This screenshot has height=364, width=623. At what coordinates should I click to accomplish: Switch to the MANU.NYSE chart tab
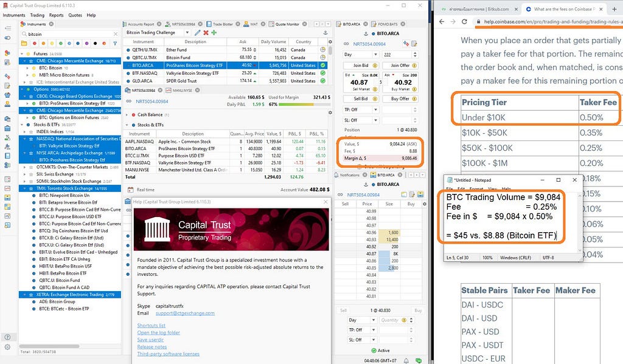182,91
